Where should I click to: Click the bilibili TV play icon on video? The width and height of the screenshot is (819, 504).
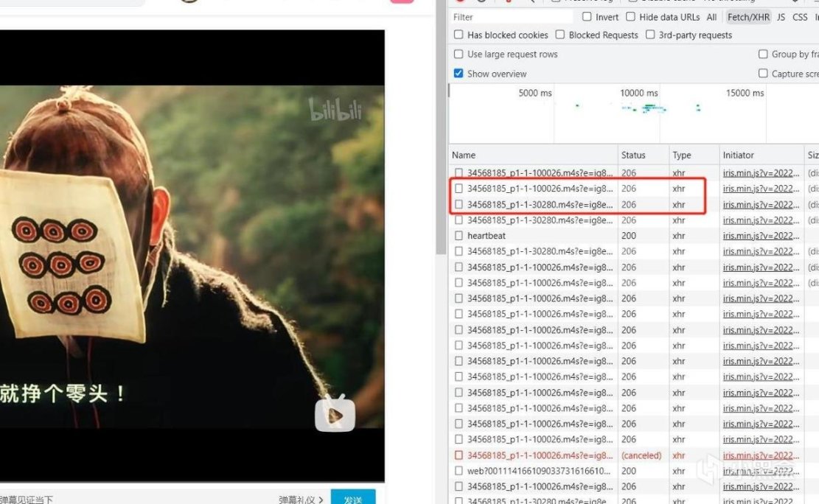point(335,413)
